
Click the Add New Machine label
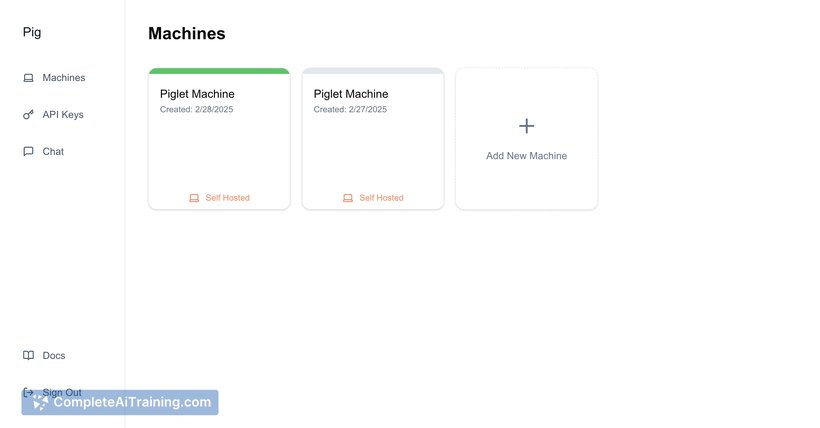(x=526, y=156)
